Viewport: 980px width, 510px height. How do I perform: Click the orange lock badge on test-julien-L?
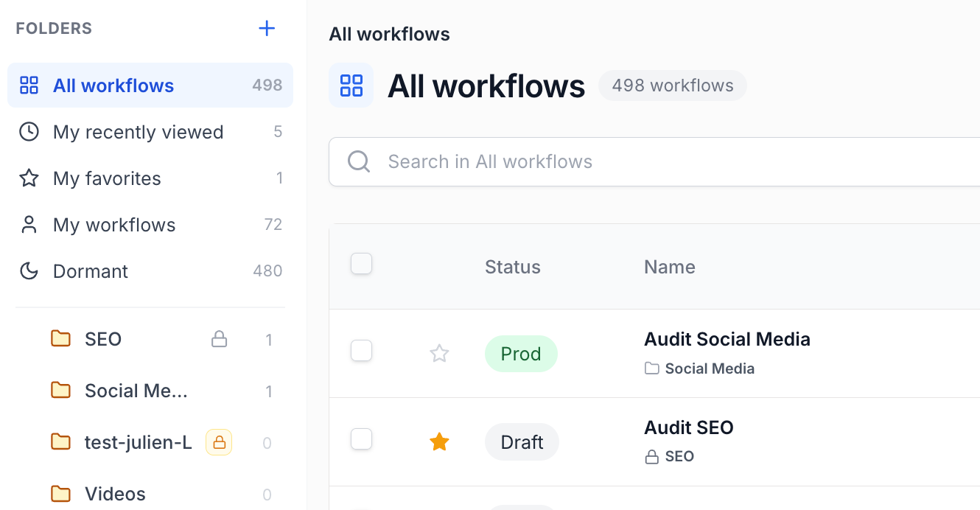coord(219,442)
